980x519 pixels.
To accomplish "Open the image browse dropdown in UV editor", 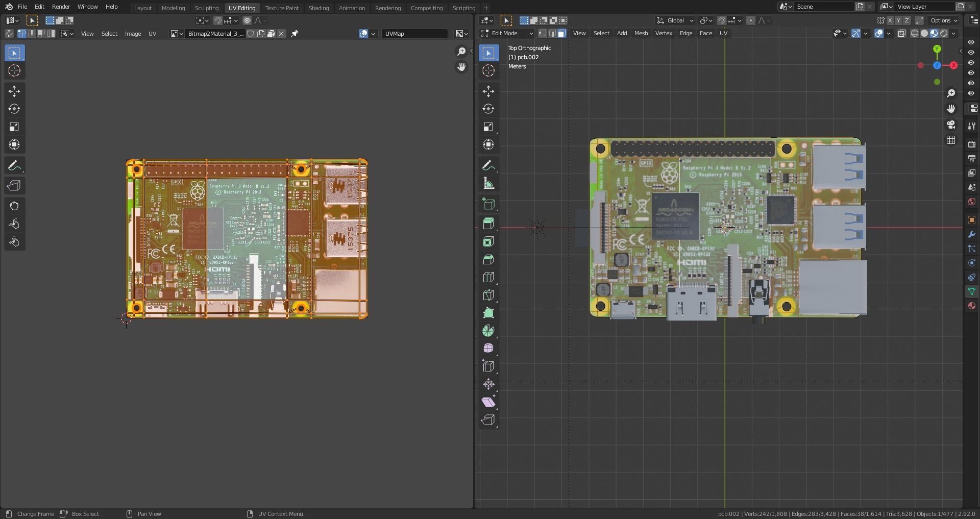I will 177,34.
